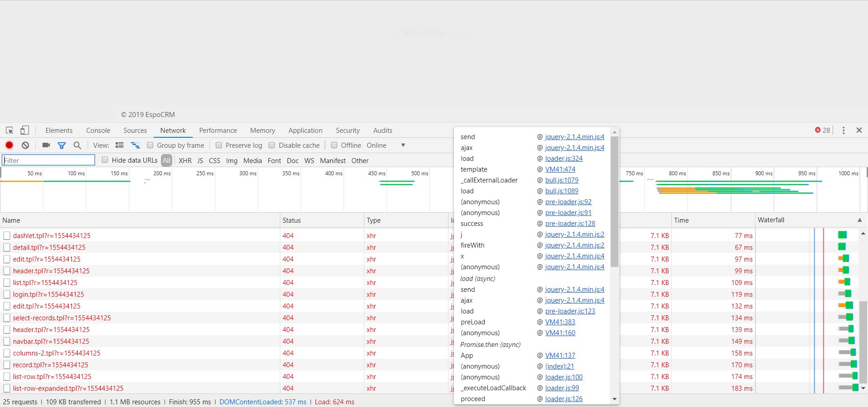Screen dimensions: 868x407
Task: Open the Online throttling dropdown
Action: [377, 145]
